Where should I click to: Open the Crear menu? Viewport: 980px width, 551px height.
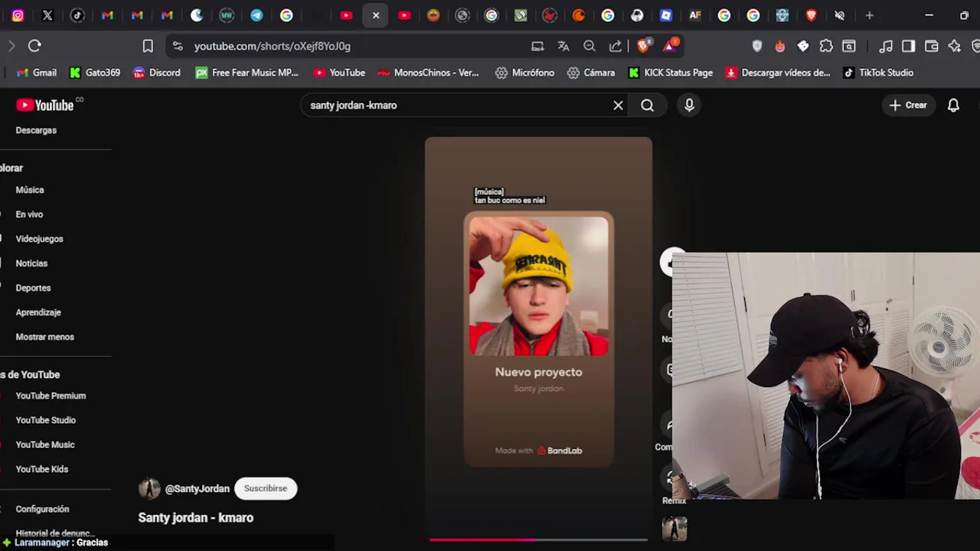point(908,106)
